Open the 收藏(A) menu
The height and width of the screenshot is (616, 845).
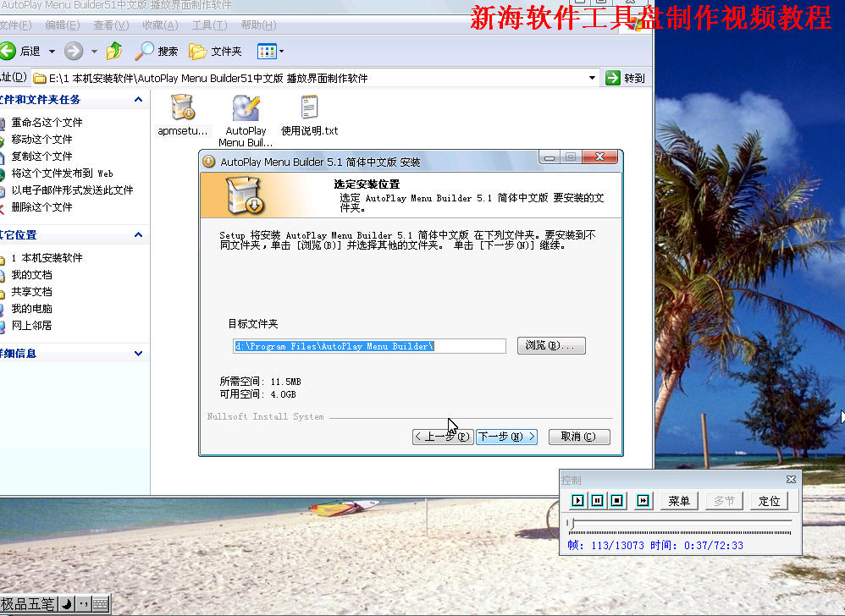160,25
